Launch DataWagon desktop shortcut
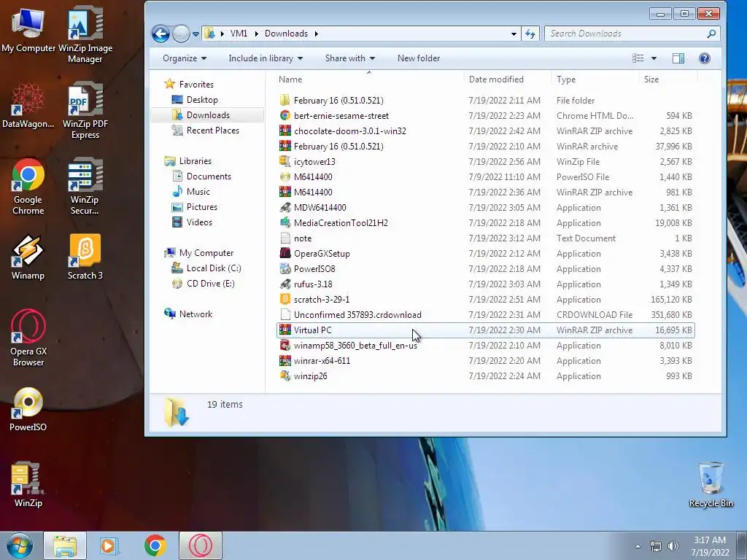This screenshot has width=747, height=560. (28, 106)
